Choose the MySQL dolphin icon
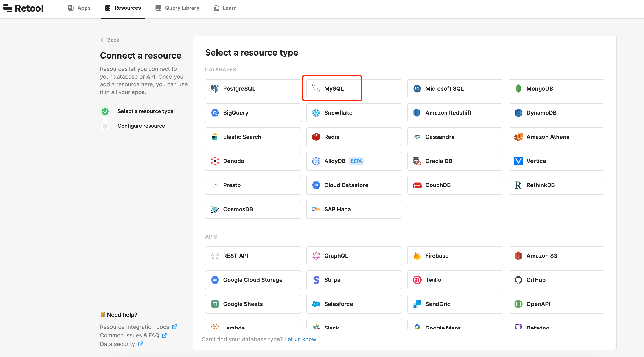This screenshot has height=357, width=644. pyautogui.click(x=316, y=89)
